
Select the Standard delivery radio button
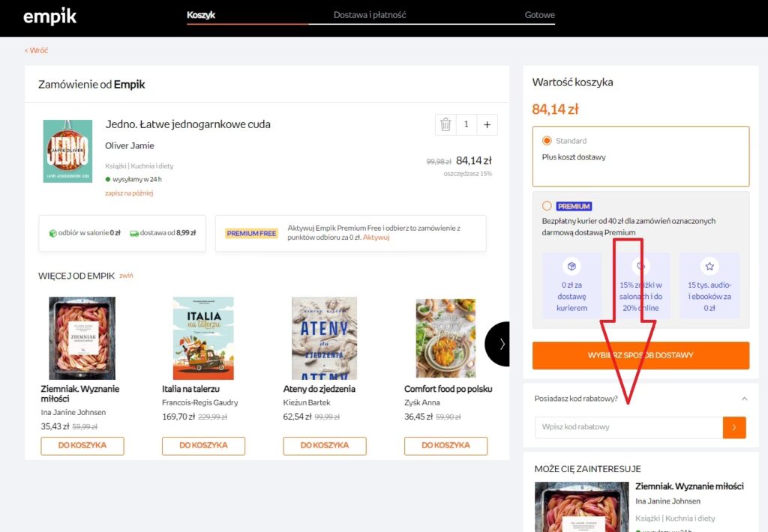pyautogui.click(x=547, y=141)
